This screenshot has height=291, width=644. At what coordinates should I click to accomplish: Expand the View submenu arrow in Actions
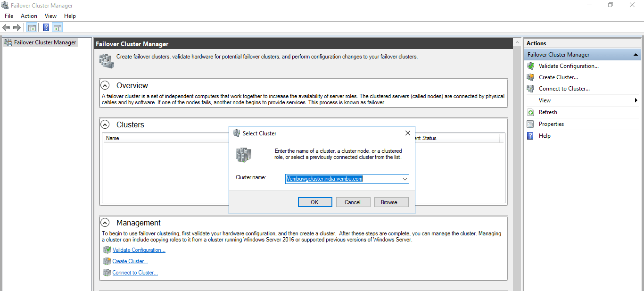tap(636, 100)
